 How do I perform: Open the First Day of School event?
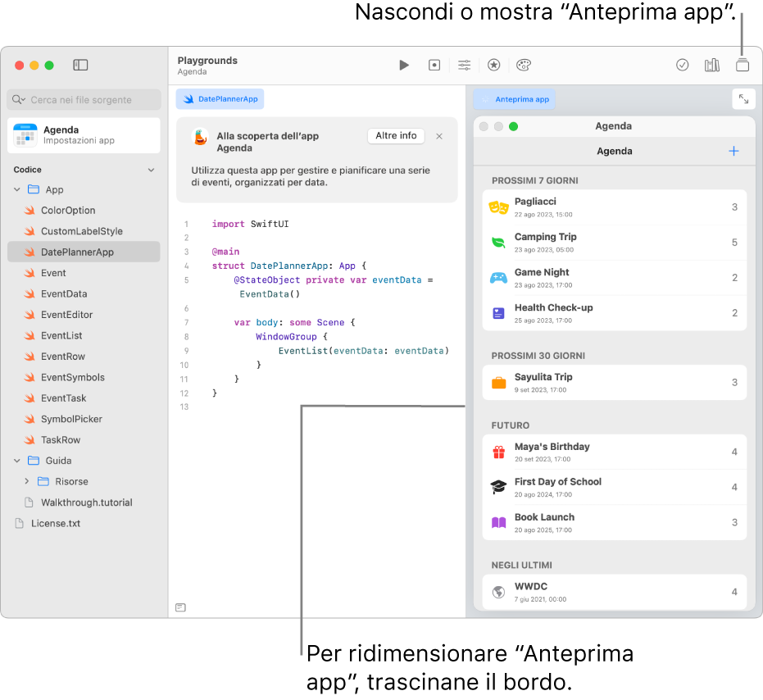tap(614, 487)
